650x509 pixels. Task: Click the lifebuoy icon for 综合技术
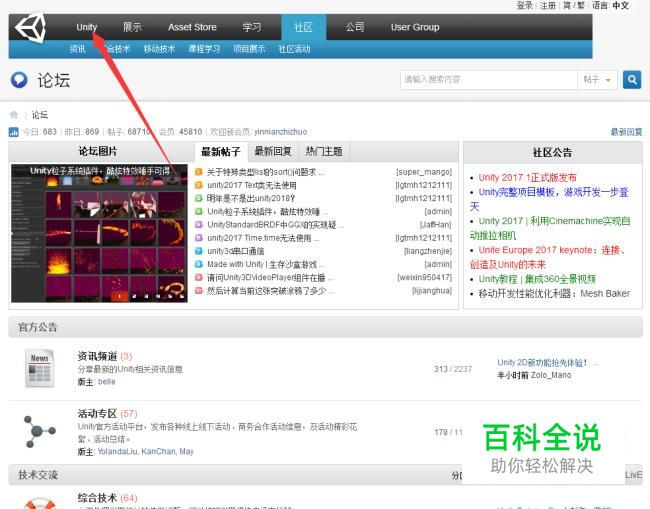pyautogui.click(x=39, y=503)
